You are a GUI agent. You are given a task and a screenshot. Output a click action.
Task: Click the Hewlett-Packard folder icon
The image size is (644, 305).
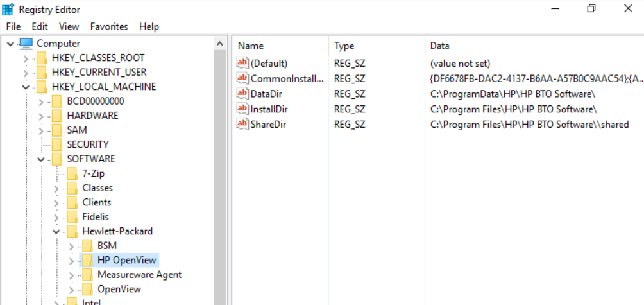click(x=72, y=231)
